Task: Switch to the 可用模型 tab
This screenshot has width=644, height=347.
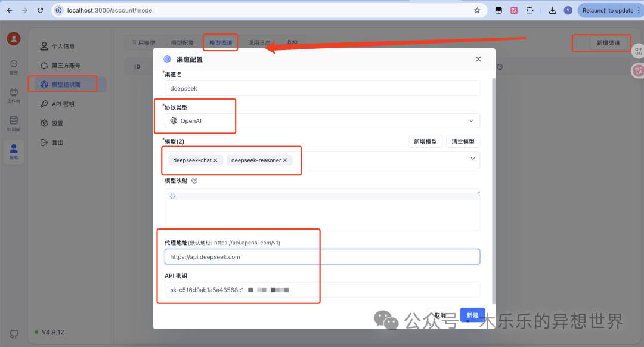Action: point(144,43)
